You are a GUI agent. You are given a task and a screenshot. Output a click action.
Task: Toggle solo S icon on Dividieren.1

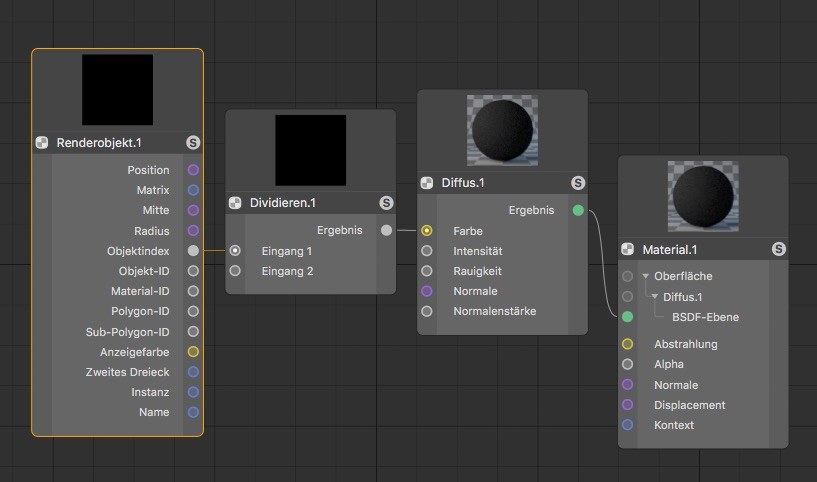click(386, 203)
